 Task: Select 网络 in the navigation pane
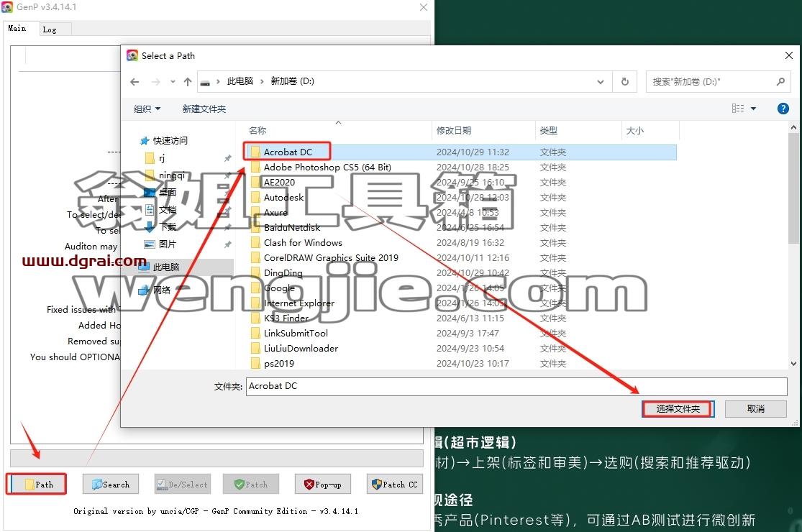point(162,290)
